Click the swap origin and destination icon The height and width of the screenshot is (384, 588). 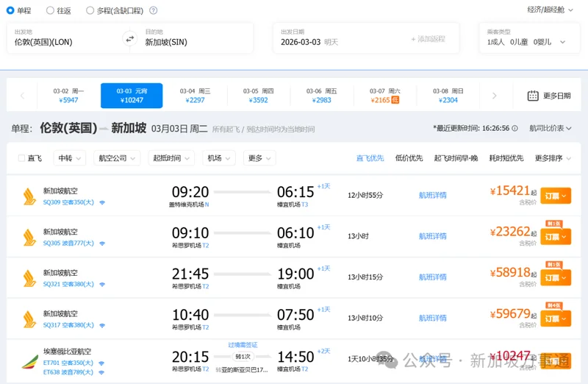[130, 38]
